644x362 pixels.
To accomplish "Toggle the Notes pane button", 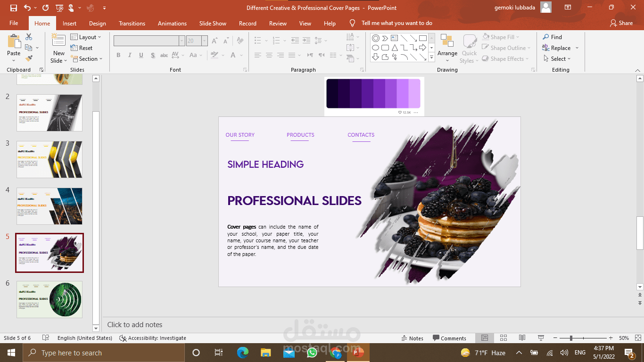I will [x=413, y=338].
